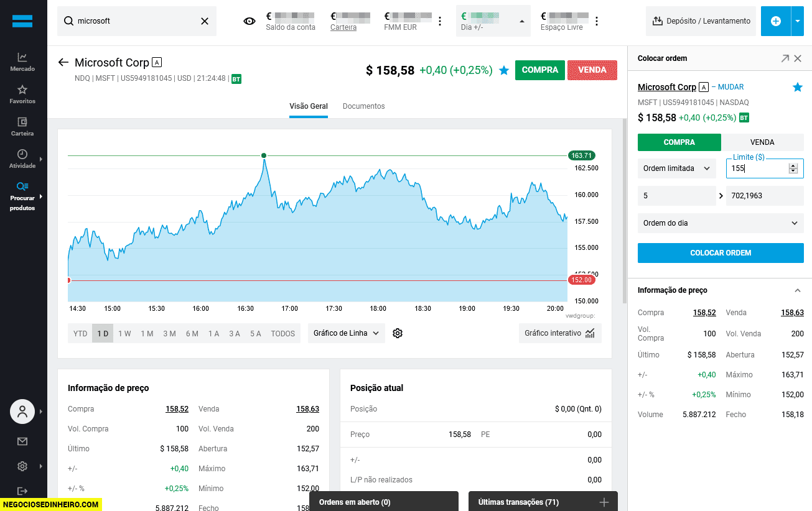This screenshot has height=511, width=812.
Task: Open Carteira wallet in sidebar
Action: click(x=22, y=126)
